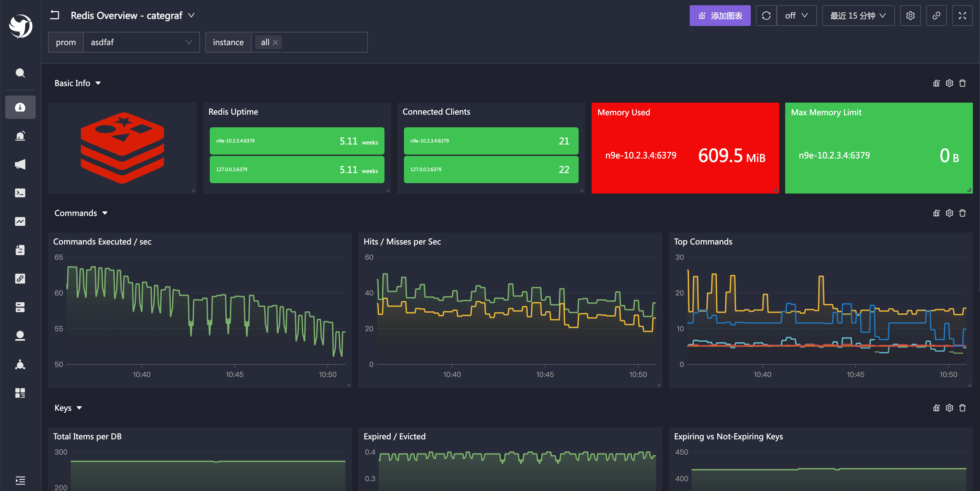This screenshot has height=491, width=980.
Task: Open Commands row settings gear
Action: point(949,213)
